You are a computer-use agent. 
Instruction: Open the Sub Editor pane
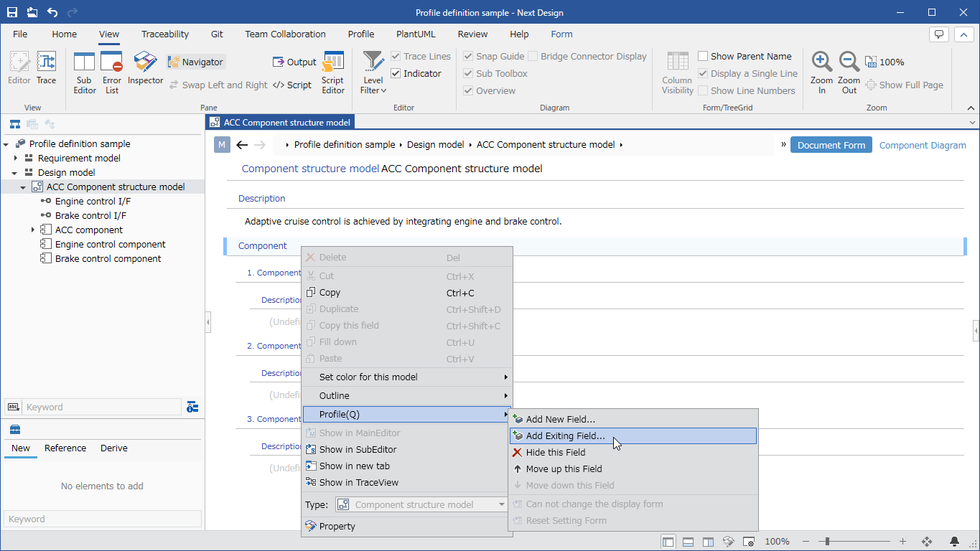point(85,73)
